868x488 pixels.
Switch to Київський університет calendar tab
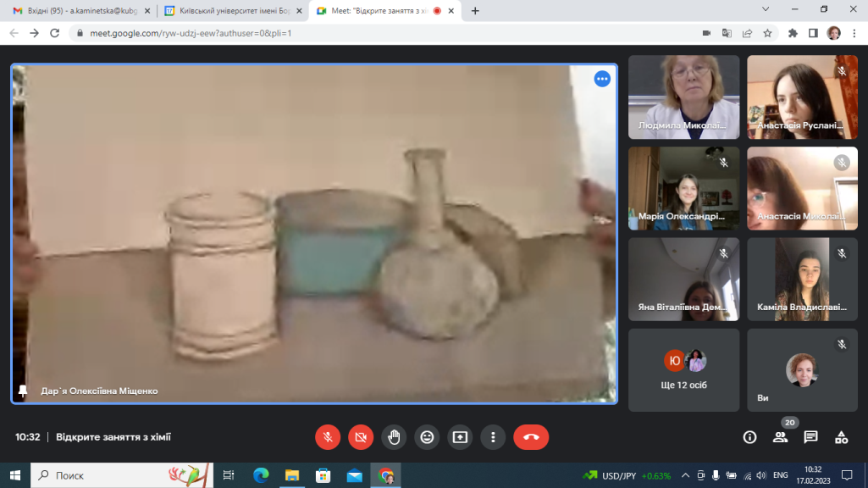(x=234, y=10)
